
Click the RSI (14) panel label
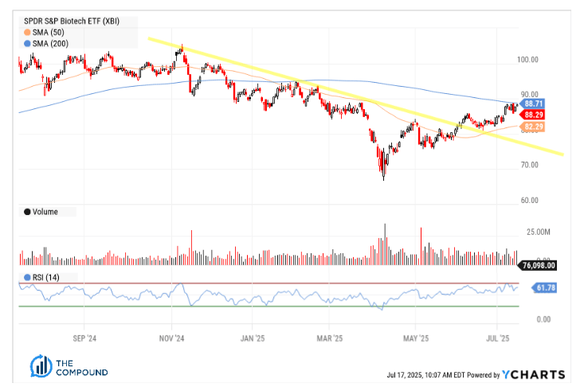(x=45, y=277)
